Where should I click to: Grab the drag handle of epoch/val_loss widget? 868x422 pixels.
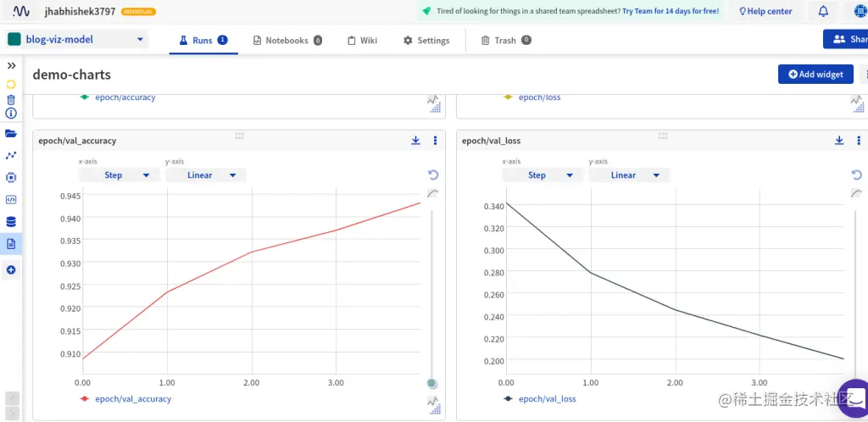tap(663, 136)
